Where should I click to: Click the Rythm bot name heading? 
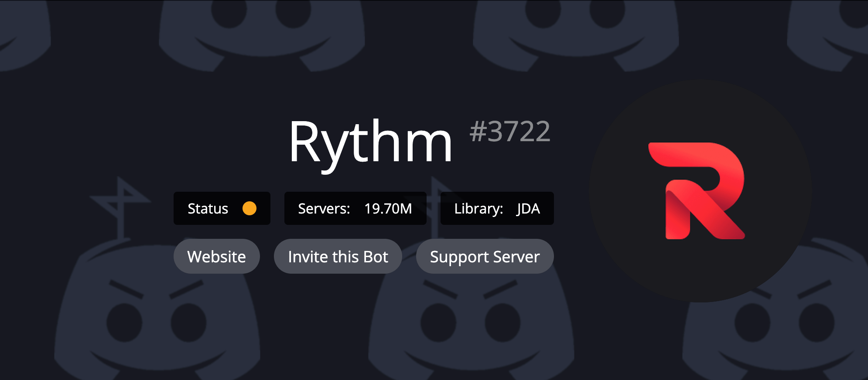[x=370, y=142]
